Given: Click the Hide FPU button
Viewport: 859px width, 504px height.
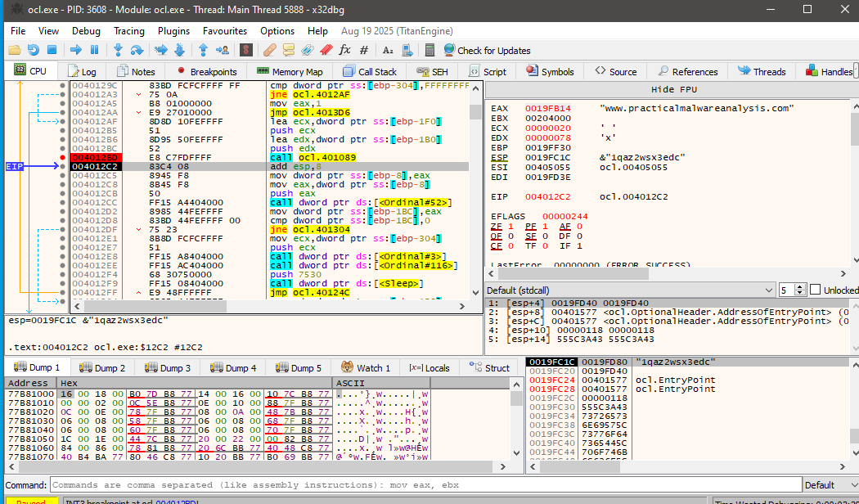Looking at the screenshot, I should click(673, 89).
